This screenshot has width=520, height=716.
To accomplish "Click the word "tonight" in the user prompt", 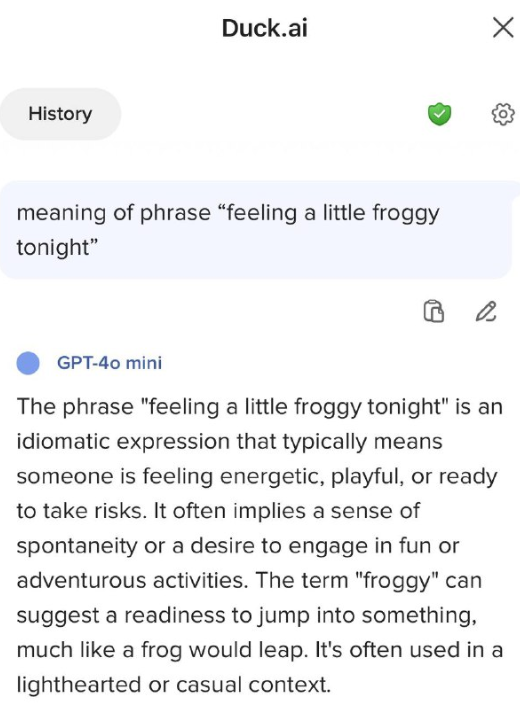I will tap(53, 247).
